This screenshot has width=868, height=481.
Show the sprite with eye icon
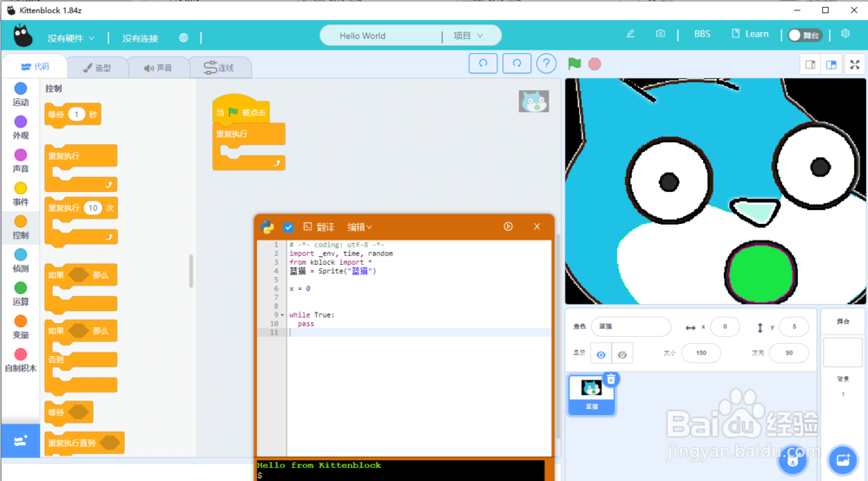pyautogui.click(x=601, y=354)
